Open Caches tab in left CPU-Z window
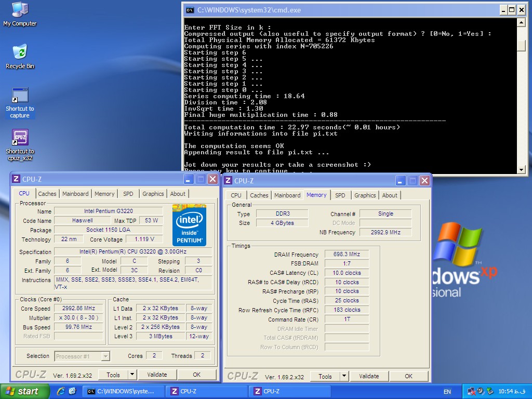Image resolution: width=532 pixels, height=399 pixels. [47, 194]
